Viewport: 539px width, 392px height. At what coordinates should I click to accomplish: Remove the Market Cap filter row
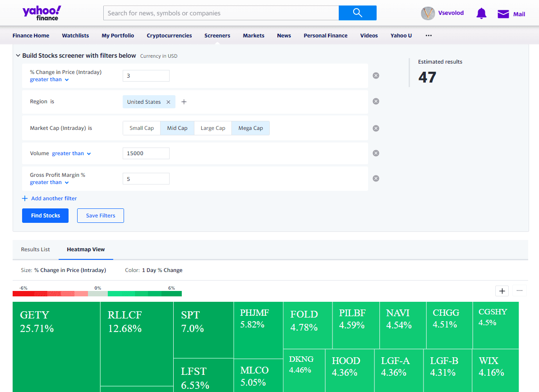(x=376, y=128)
